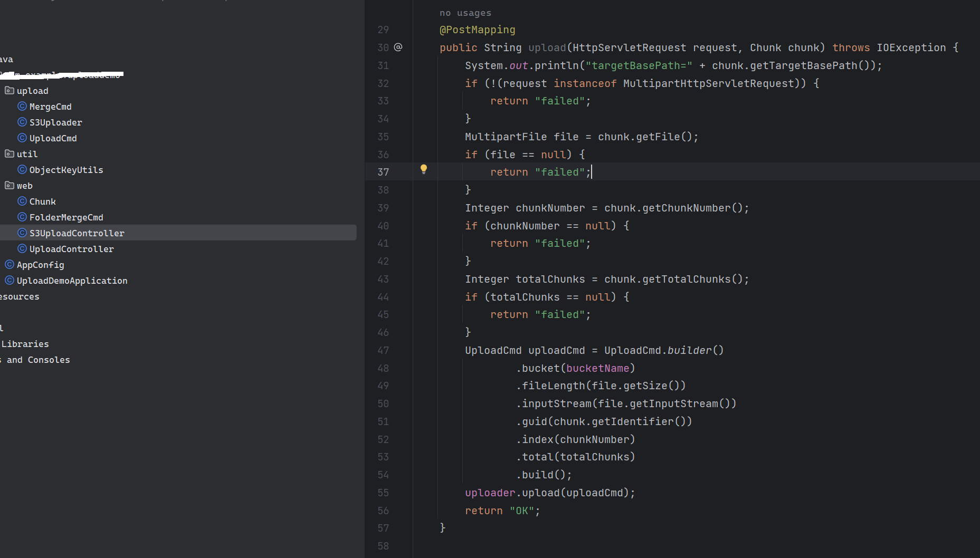Image resolution: width=980 pixels, height=558 pixels.
Task: Click line number 56 in the gutter
Action: coord(383,511)
